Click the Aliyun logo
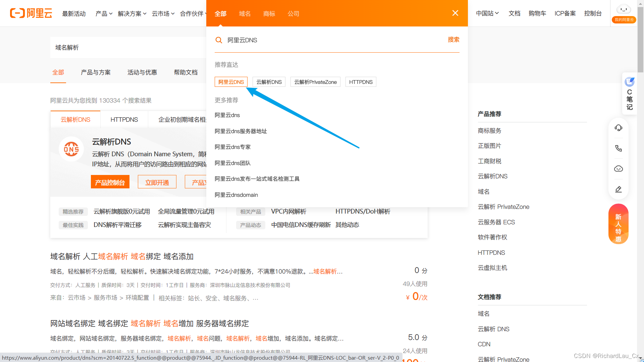 (31, 13)
